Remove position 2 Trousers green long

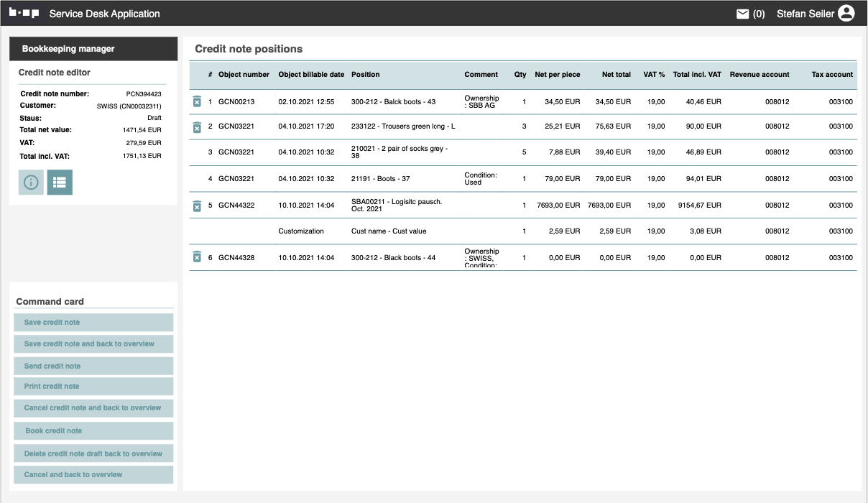[x=197, y=127]
